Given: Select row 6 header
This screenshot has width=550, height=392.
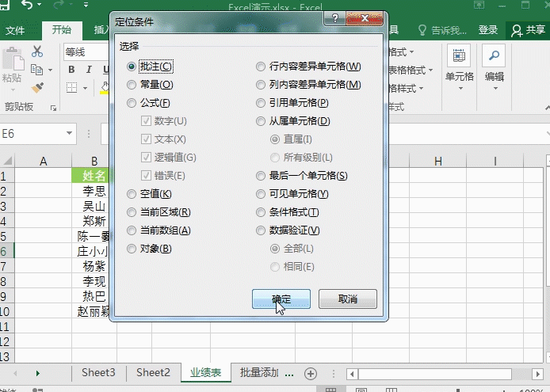Looking at the screenshot, I should pos(6,251).
